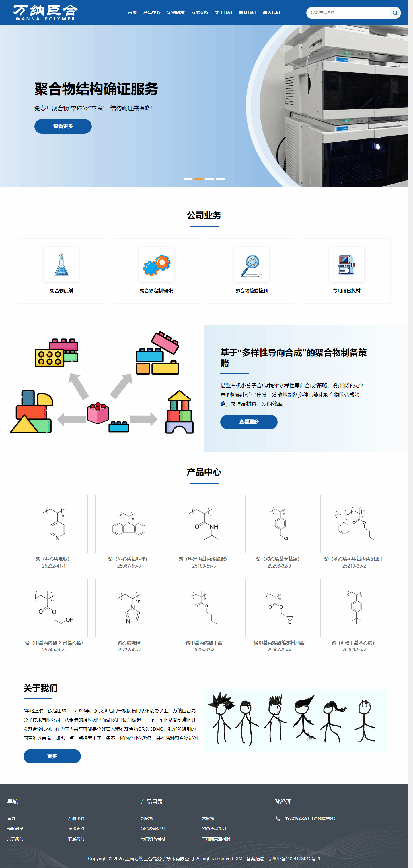Click the search magnifier icon
This screenshot has height=868, width=413.
tap(395, 13)
